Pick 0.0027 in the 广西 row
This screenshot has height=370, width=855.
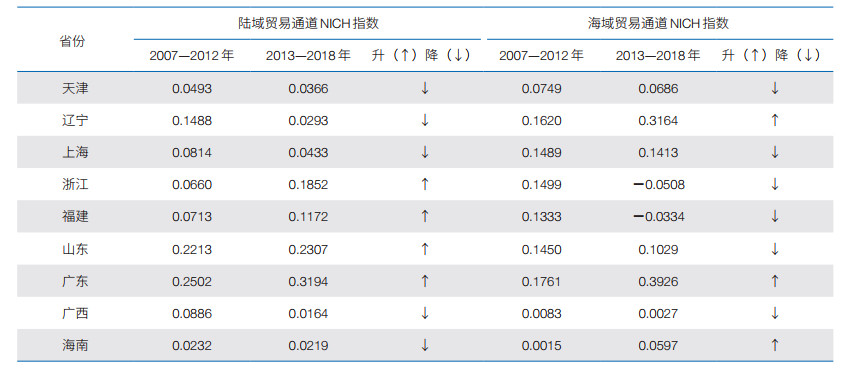(x=658, y=314)
